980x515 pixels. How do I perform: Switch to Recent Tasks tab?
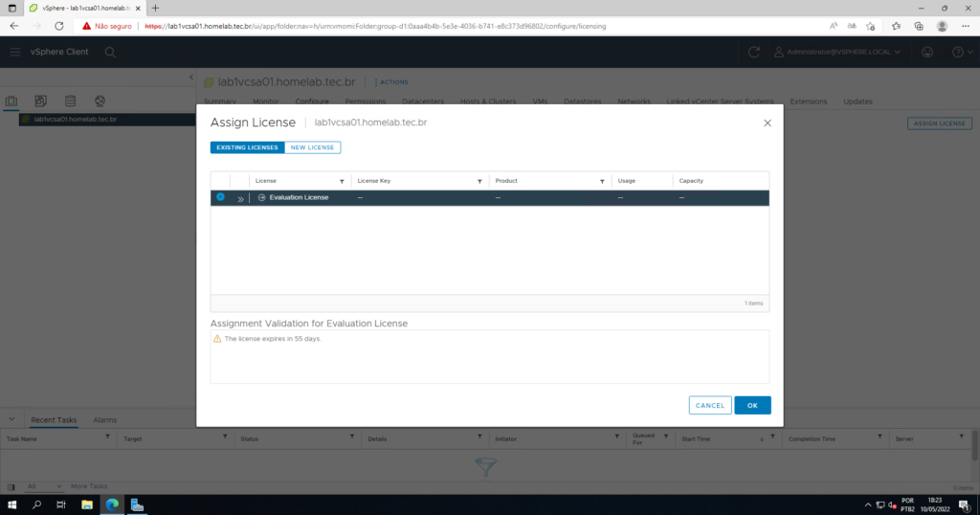[x=54, y=420]
